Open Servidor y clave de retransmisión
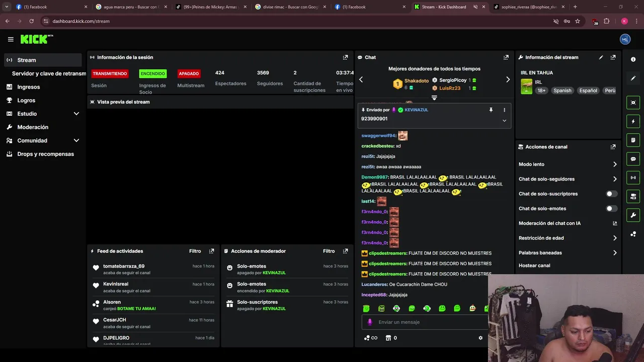The height and width of the screenshot is (362, 644). click(49, 73)
